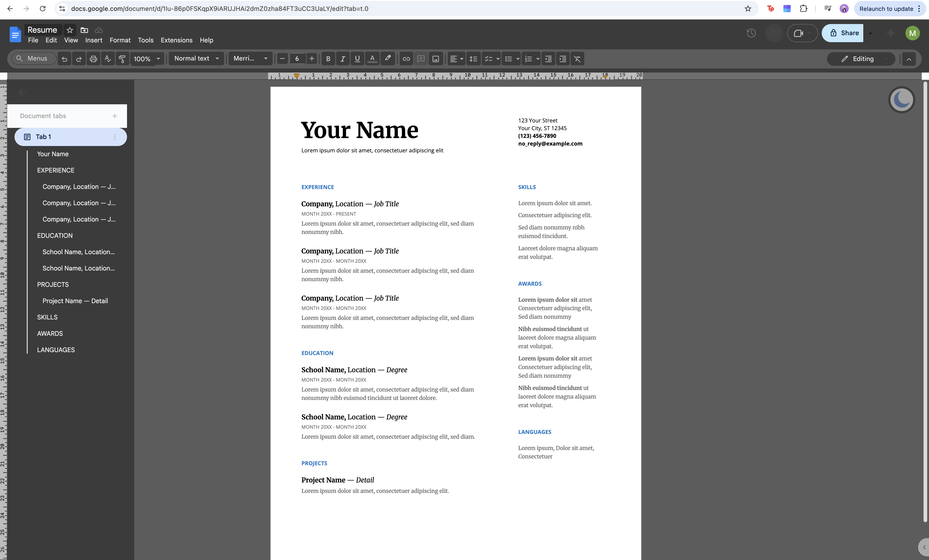The height and width of the screenshot is (560, 929).
Task: Toggle italic formatting
Action: point(343,59)
